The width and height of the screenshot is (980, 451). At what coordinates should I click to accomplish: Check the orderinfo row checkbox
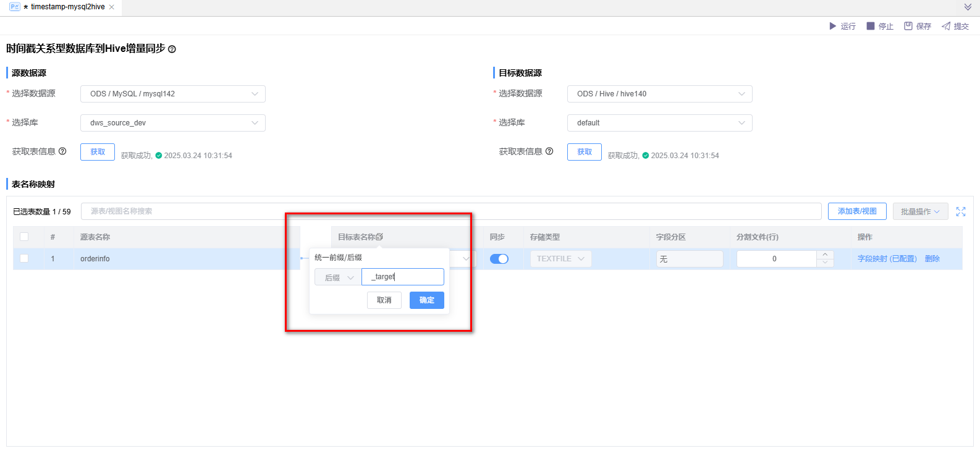24,258
